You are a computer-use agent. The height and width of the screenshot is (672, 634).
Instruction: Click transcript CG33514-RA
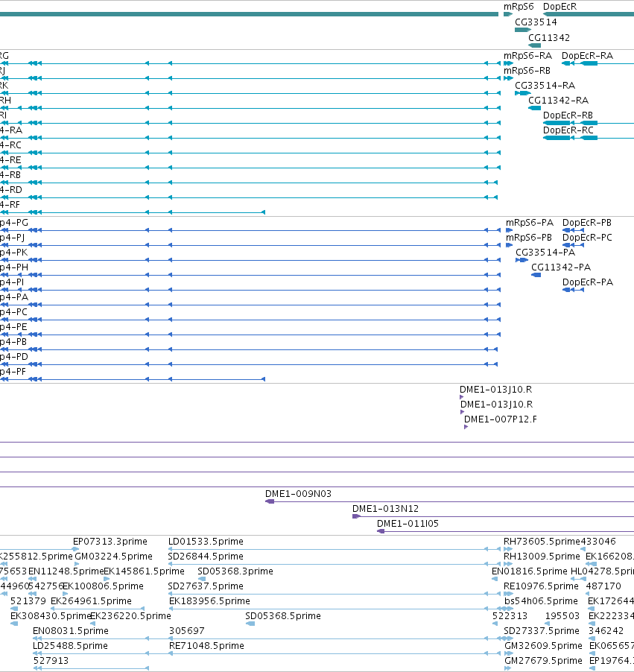pyautogui.click(x=545, y=86)
